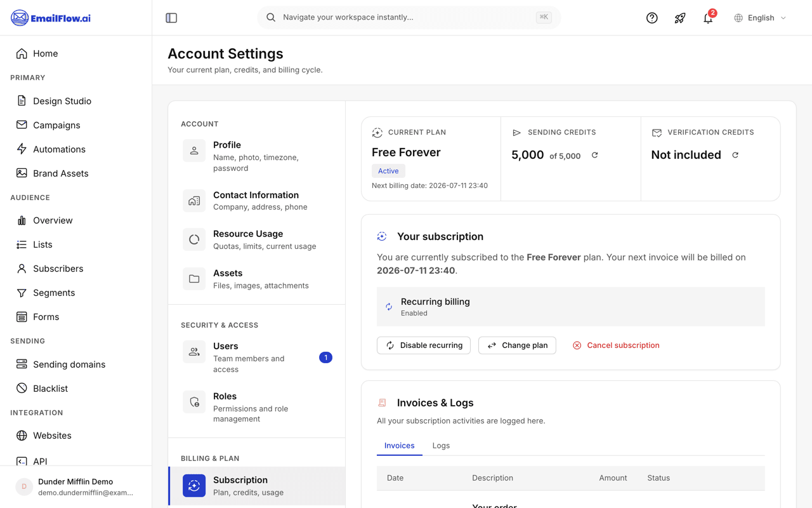Click the Verification Credits envelope icon
The width and height of the screenshot is (812, 508).
[x=657, y=133]
